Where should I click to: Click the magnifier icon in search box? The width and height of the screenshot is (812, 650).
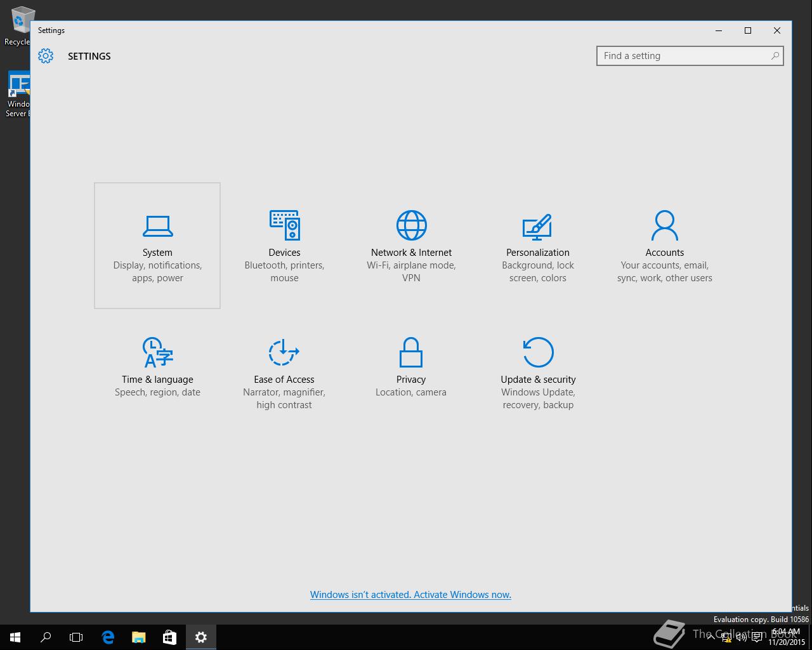coord(775,56)
